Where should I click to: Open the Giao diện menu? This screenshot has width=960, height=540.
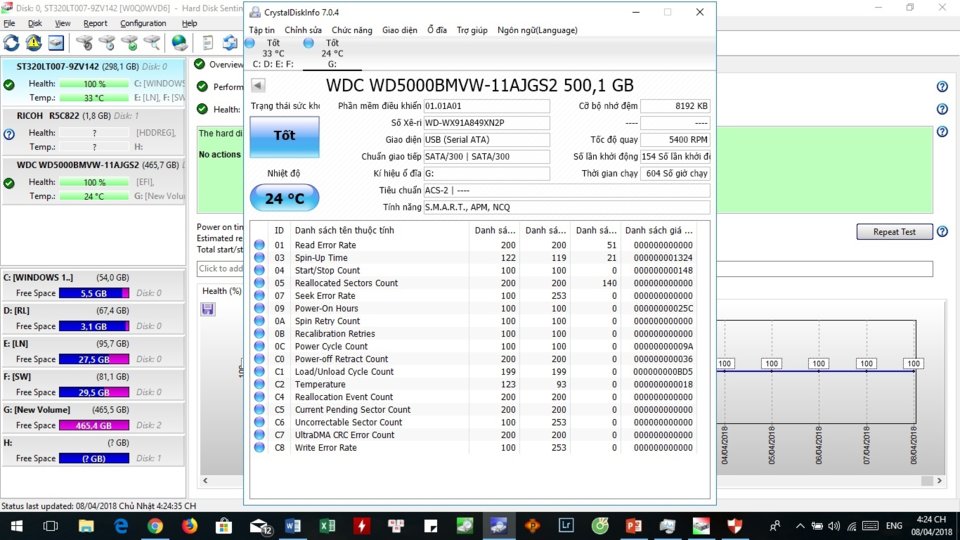[399, 30]
